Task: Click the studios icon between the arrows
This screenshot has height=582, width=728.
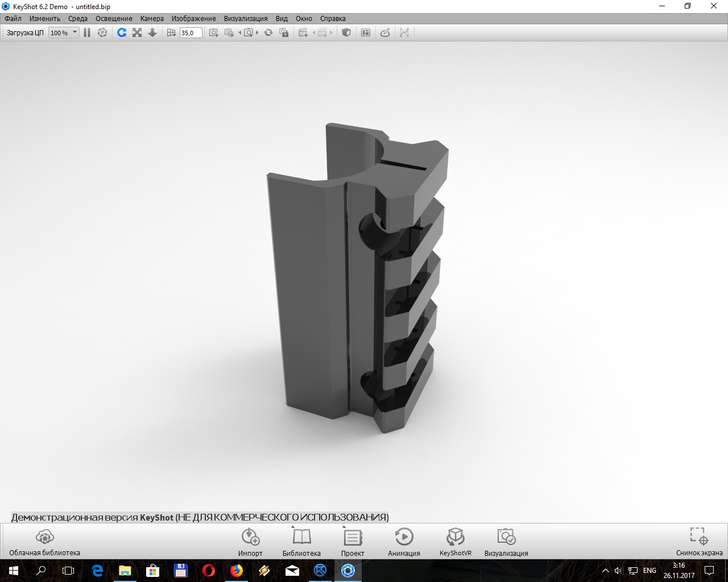Action: [x=322, y=33]
